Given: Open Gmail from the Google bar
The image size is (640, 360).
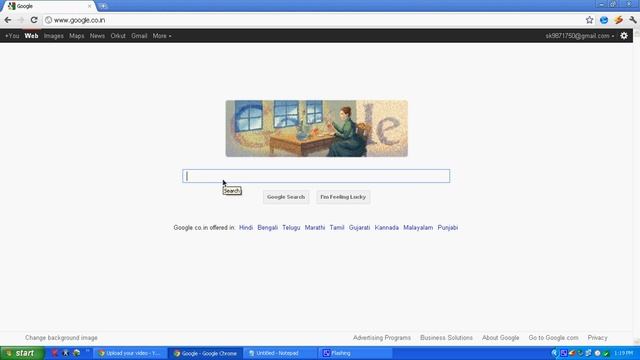Looking at the screenshot, I should coord(139,36).
